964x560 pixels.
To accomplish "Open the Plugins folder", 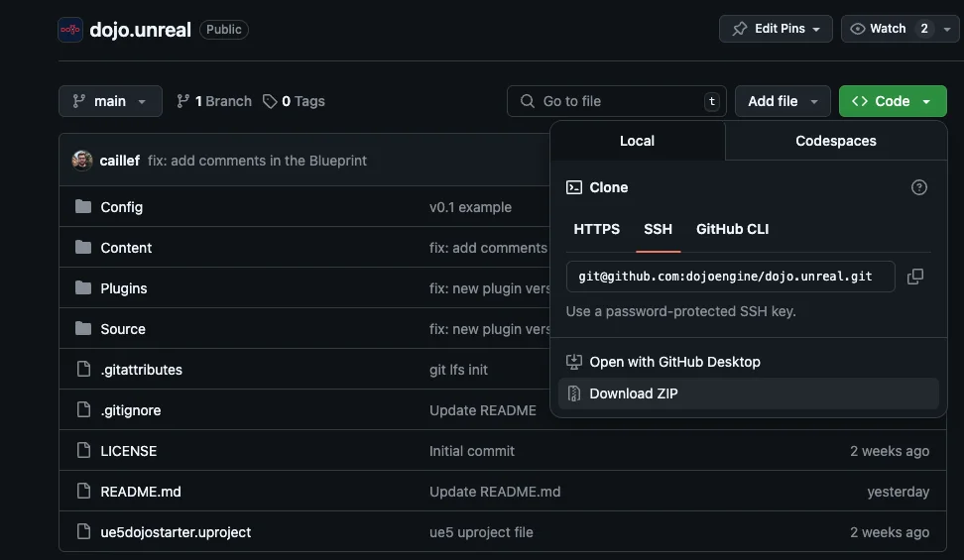I will click(x=123, y=288).
